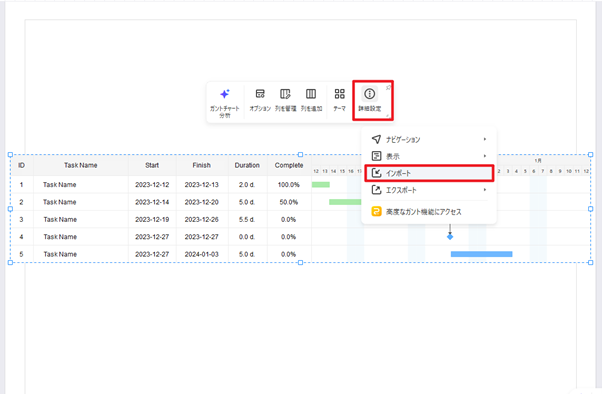The image size is (602, 394).
Task: Pin the floating Gantt toolbar
Action: [388, 88]
